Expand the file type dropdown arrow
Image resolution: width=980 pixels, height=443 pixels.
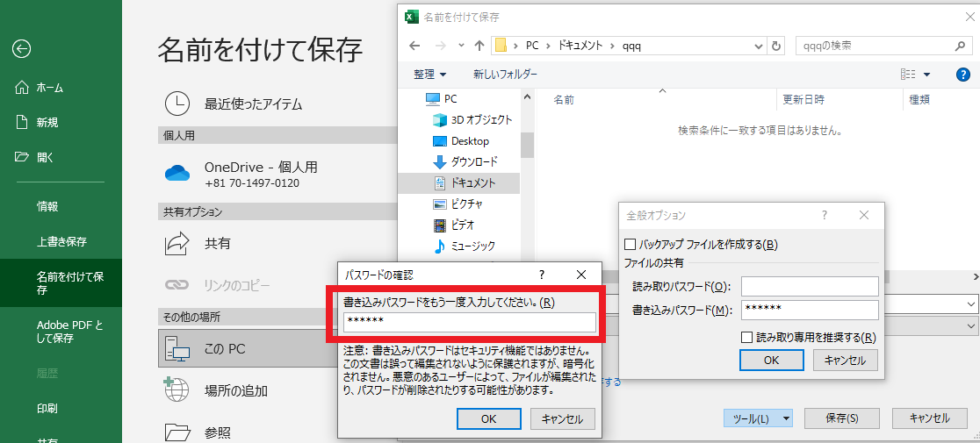971,325
